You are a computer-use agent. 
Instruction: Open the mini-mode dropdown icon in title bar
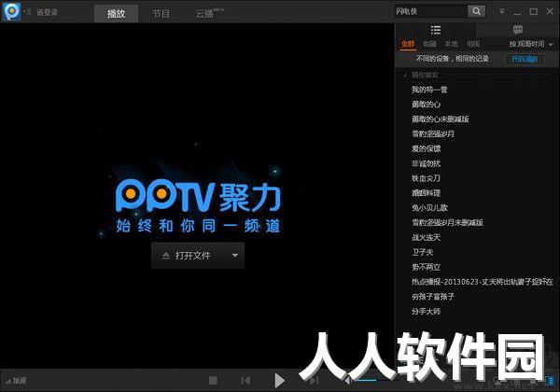[501, 11]
